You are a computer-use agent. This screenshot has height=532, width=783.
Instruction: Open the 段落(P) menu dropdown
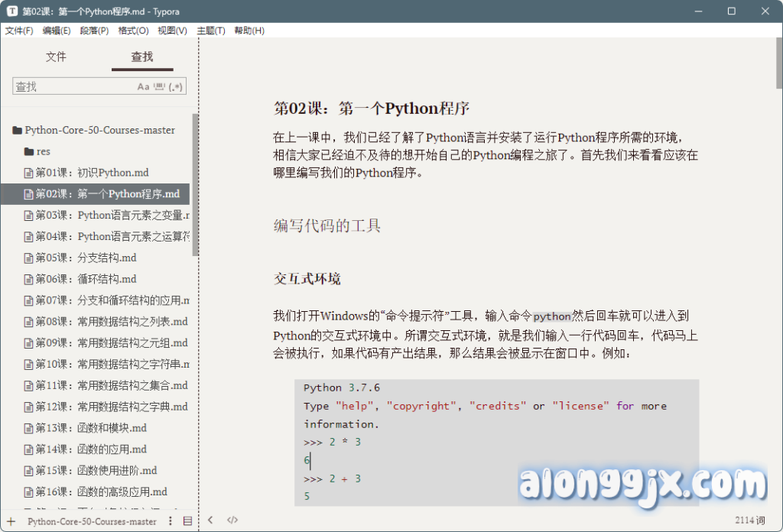click(x=94, y=31)
